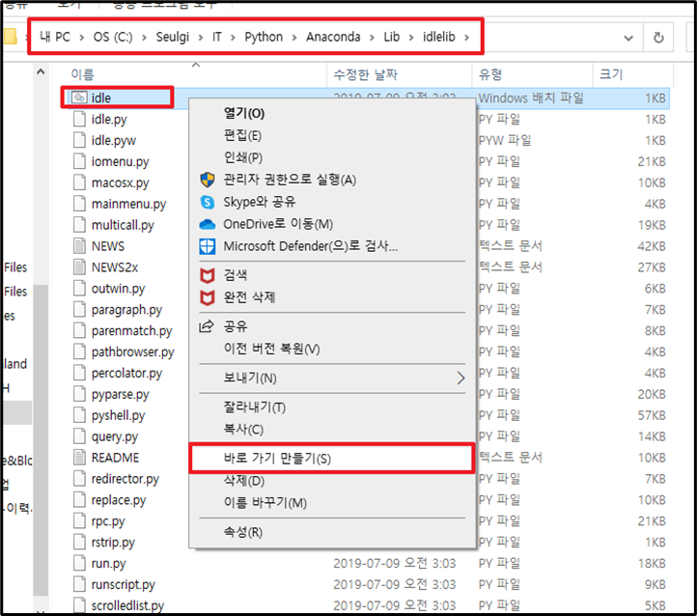Sort by the 수정한 날짜 column header
697x616 pixels.
365,74
